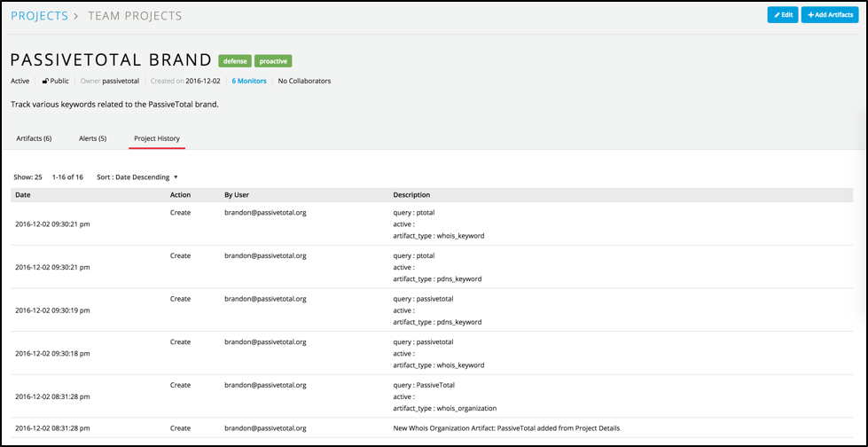Click the date 2016-12-02 09:30:18 pm
The height and width of the screenshot is (447, 868).
tap(52, 353)
